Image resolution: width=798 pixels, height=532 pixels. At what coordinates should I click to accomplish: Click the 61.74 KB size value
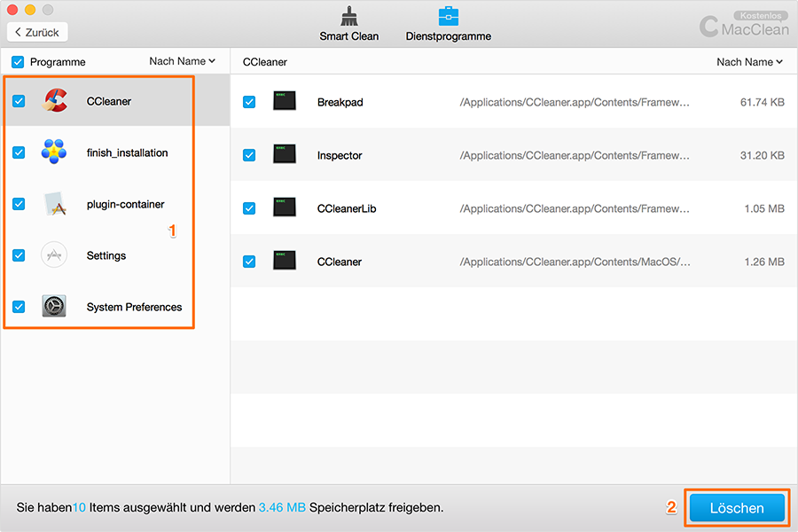763,102
